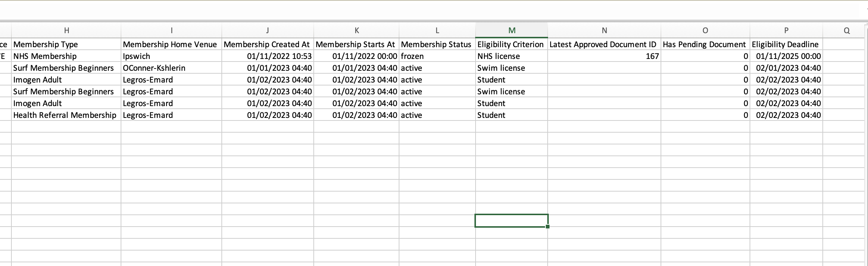The image size is (868, 266).
Task: Select column K header
Action: pos(356,31)
